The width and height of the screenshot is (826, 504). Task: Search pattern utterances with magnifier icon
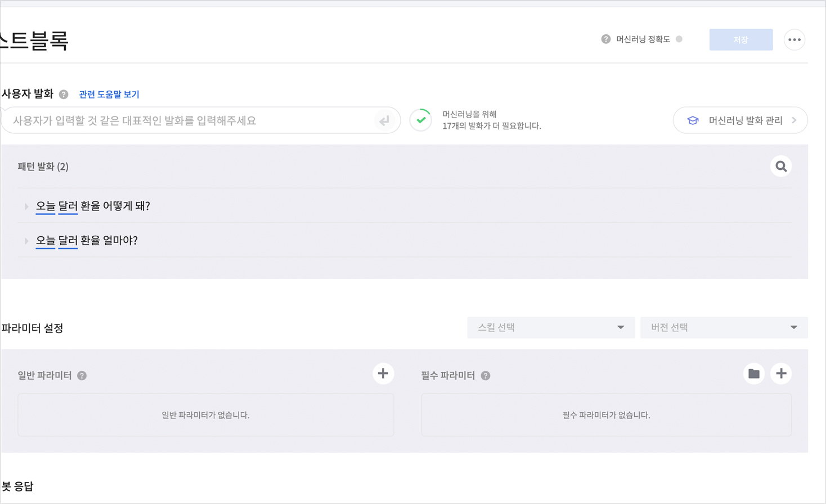(x=780, y=166)
